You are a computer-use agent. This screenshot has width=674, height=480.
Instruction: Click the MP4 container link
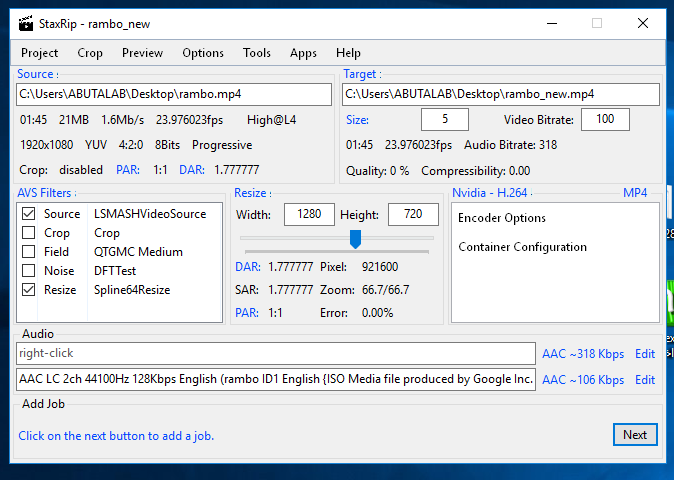pyautogui.click(x=635, y=192)
